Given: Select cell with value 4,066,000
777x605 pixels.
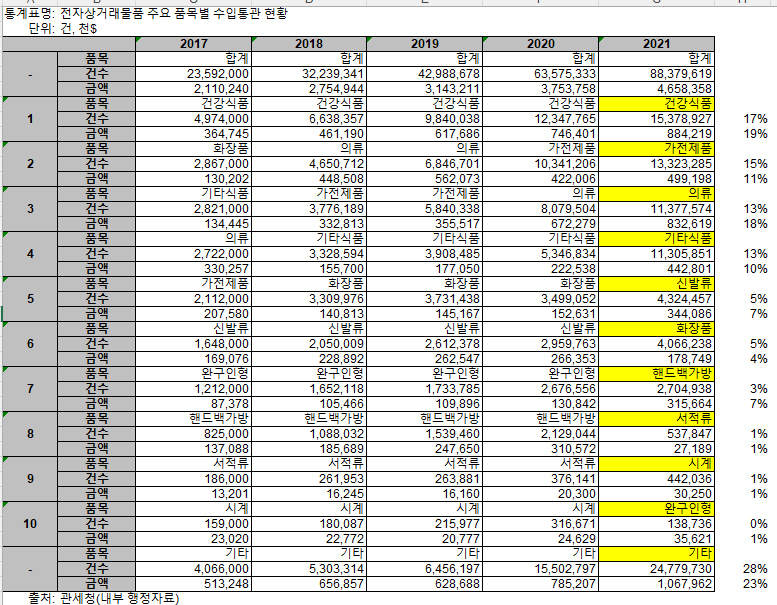Looking at the screenshot, I should point(193,568).
